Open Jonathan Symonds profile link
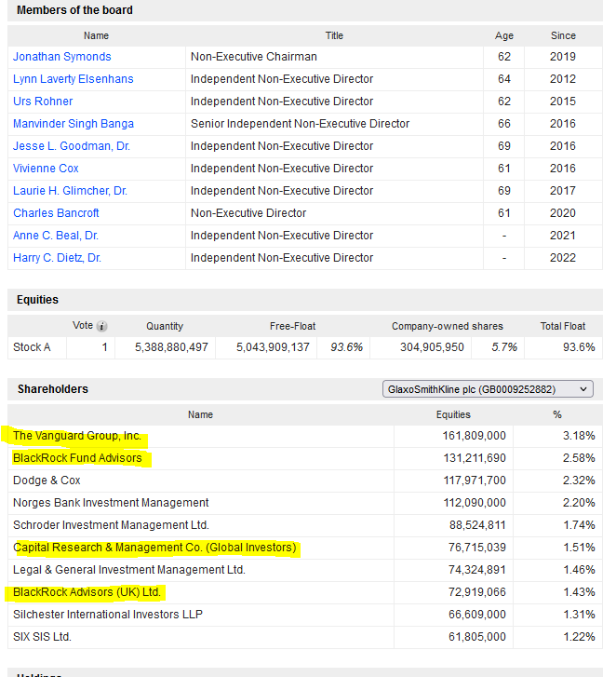Screen dimensions: 616x677 pos(62,57)
